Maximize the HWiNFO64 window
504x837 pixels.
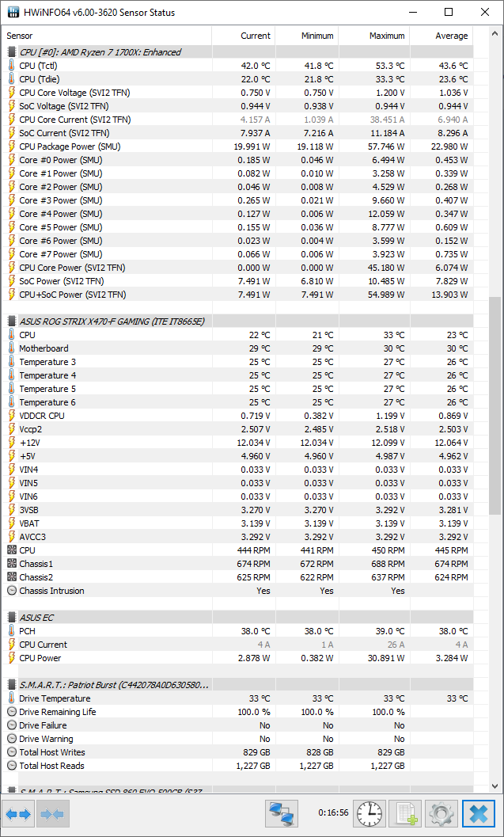[x=449, y=12]
